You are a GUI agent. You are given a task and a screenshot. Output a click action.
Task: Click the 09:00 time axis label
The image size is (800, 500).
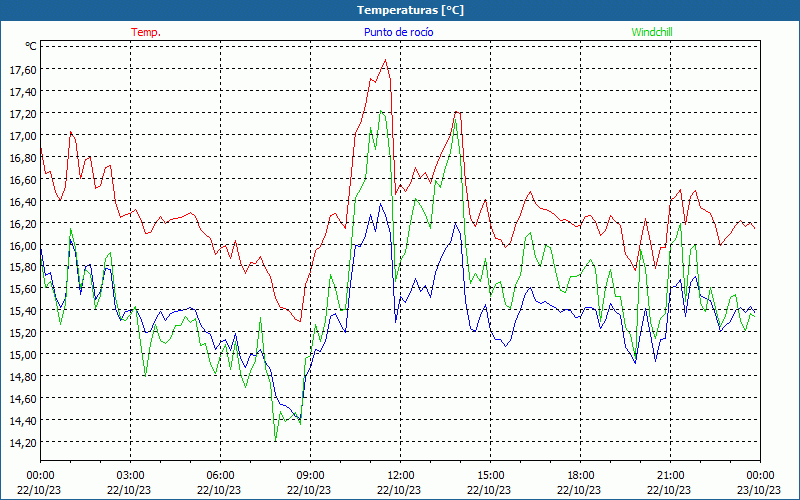310,476
